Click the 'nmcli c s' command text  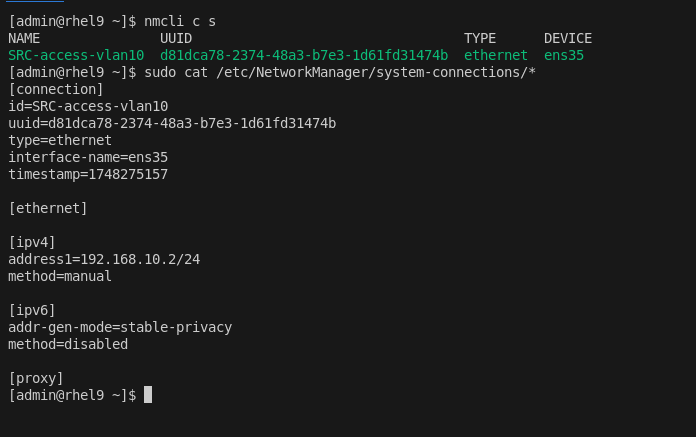[180, 22]
